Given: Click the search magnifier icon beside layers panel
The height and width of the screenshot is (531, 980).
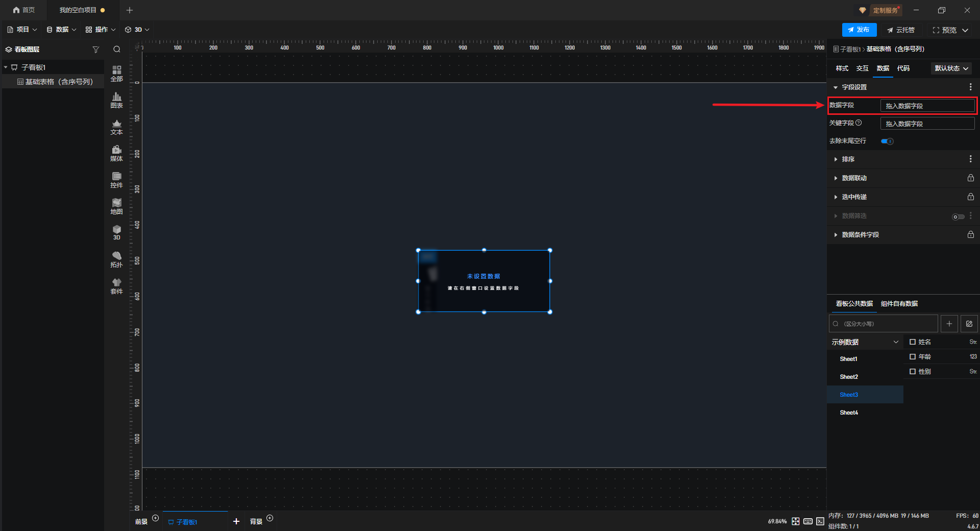Looking at the screenshot, I should coord(117,50).
